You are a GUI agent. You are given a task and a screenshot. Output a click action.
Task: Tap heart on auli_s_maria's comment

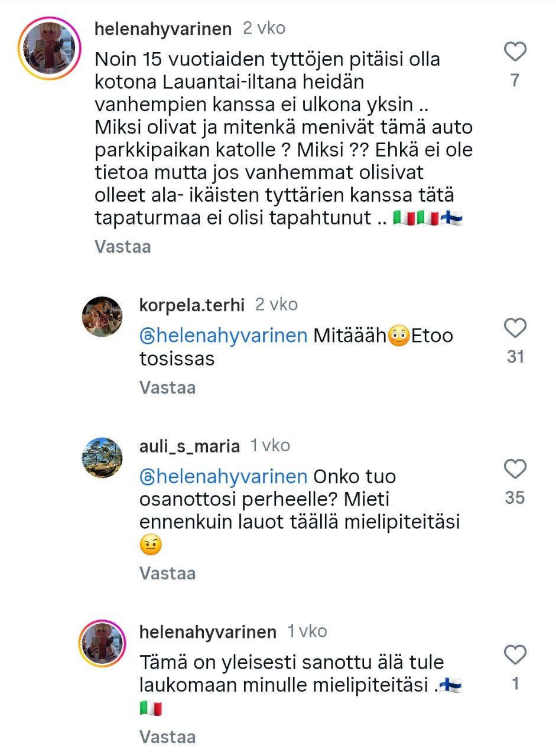point(515,469)
